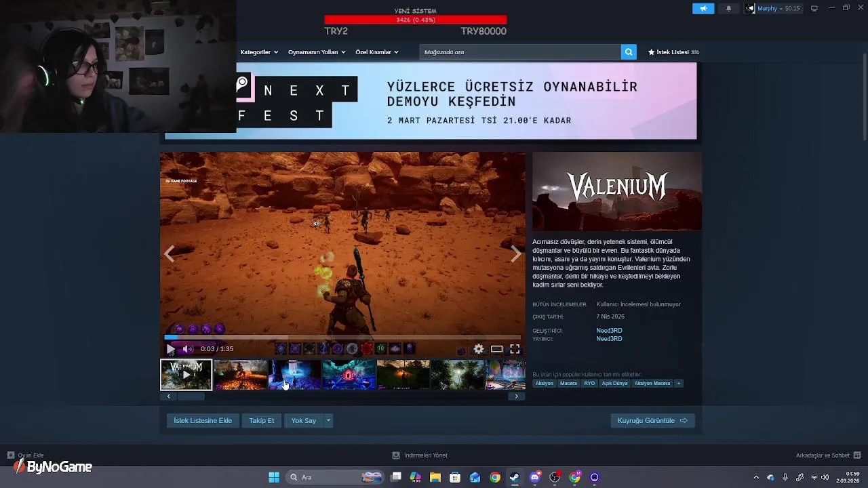Select the Açık Dünya tag
The image size is (868, 488).
coord(614,384)
